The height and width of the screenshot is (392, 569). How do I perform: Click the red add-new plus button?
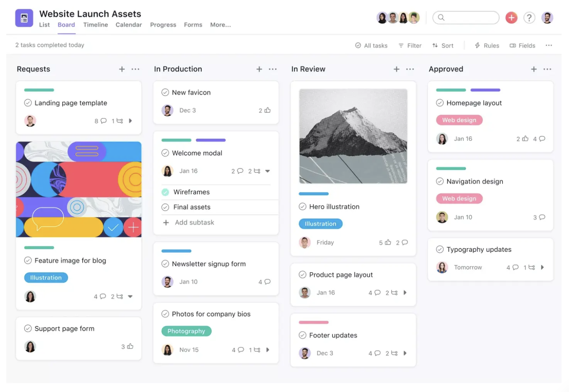tap(511, 18)
